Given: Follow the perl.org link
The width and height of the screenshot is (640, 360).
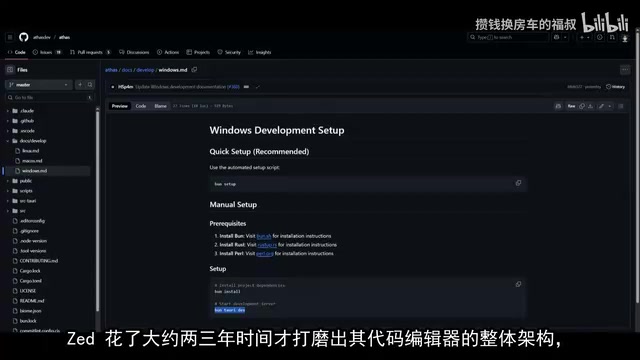Looking at the screenshot, I should point(264,254).
